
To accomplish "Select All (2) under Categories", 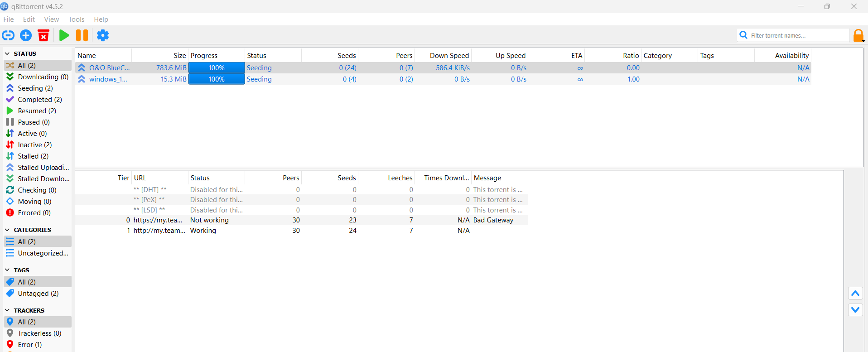I will click(38, 241).
